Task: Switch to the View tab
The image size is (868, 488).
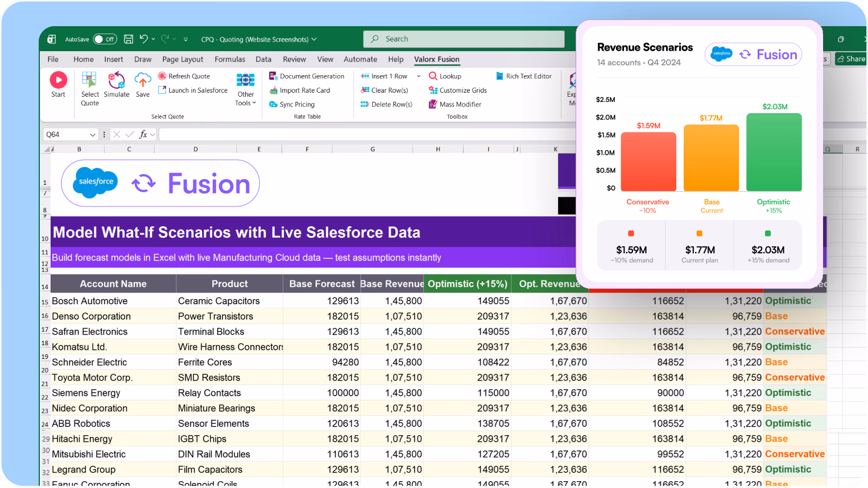Action: (325, 59)
